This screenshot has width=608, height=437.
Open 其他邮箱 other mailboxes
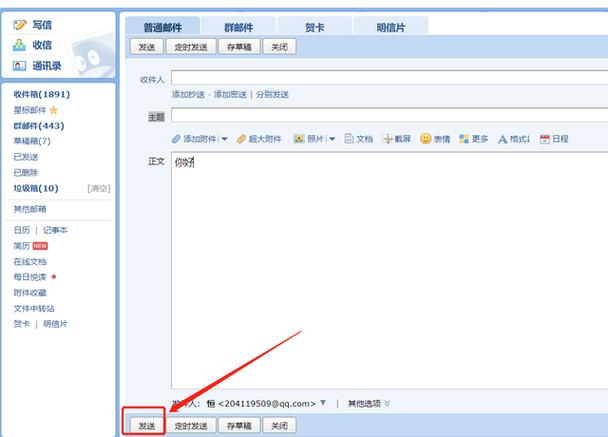tap(30, 209)
